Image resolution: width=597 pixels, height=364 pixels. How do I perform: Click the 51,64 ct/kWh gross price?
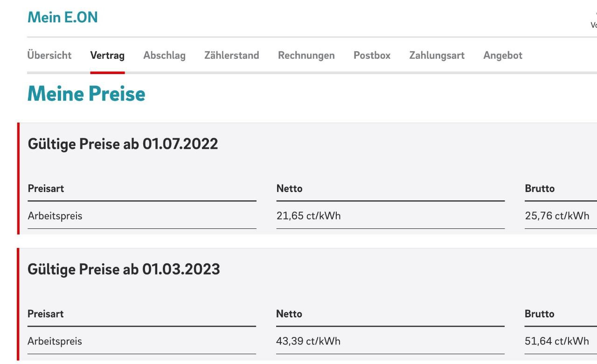coord(557,342)
